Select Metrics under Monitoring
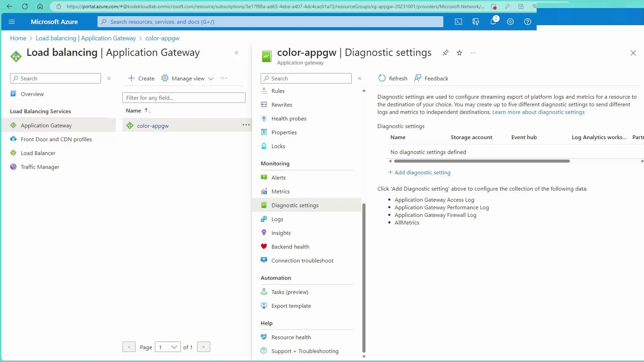This screenshot has height=362, width=644. (280, 191)
